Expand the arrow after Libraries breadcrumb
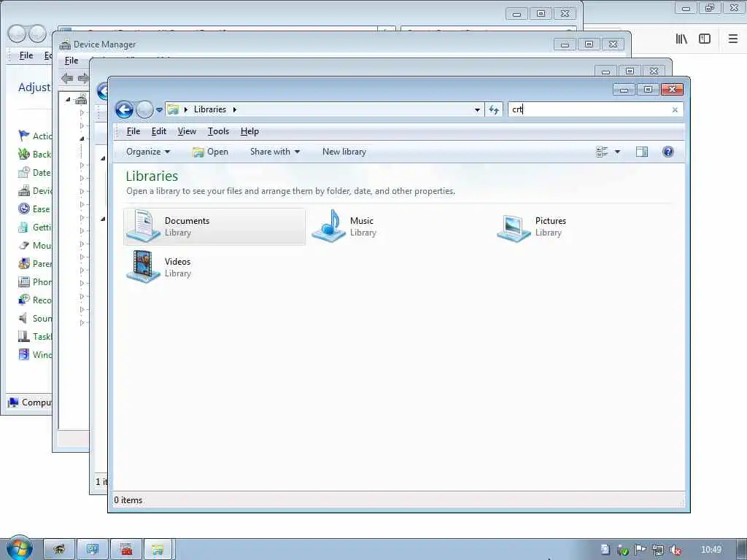Screen dimensions: 747x560 pyautogui.click(x=234, y=109)
